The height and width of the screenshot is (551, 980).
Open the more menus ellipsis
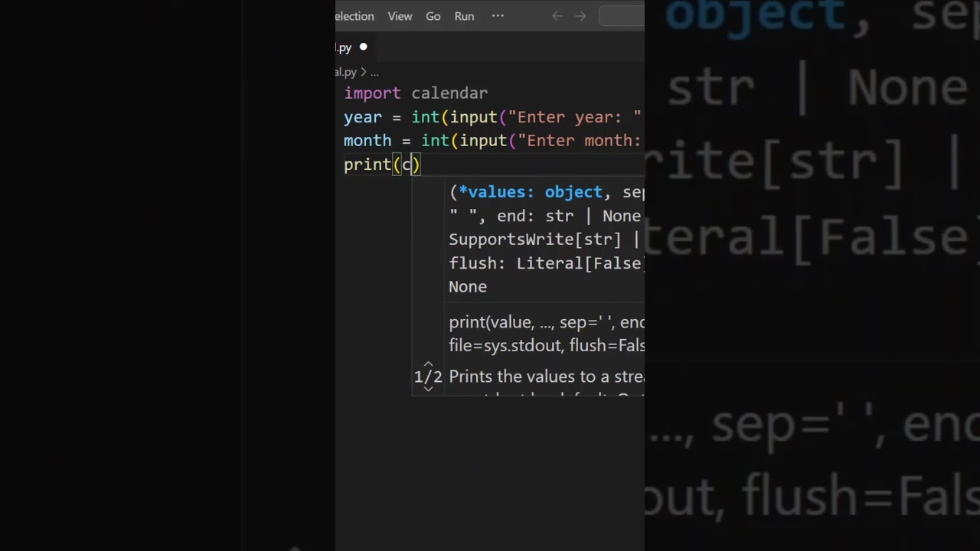(498, 16)
